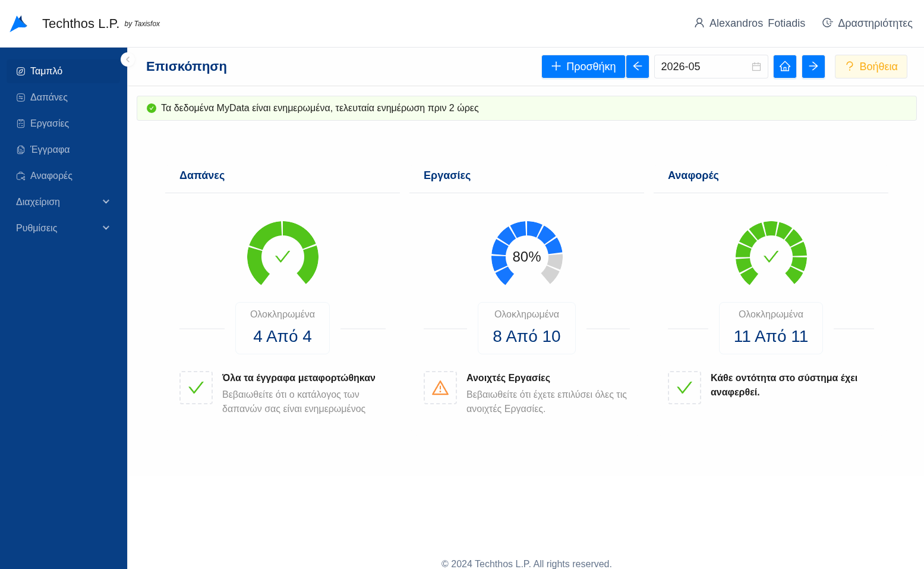
Task: Click the 8 Από 10 statistic
Action: pos(526,337)
